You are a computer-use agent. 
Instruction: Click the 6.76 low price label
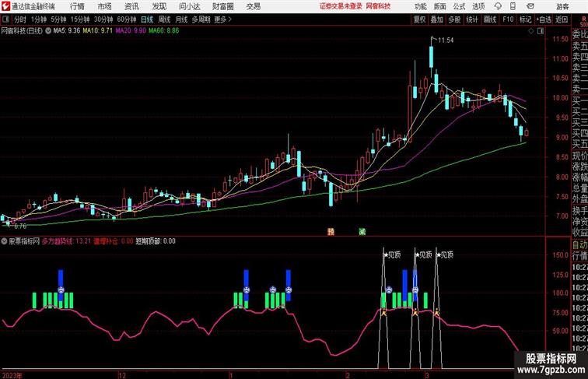click(x=20, y=226)
